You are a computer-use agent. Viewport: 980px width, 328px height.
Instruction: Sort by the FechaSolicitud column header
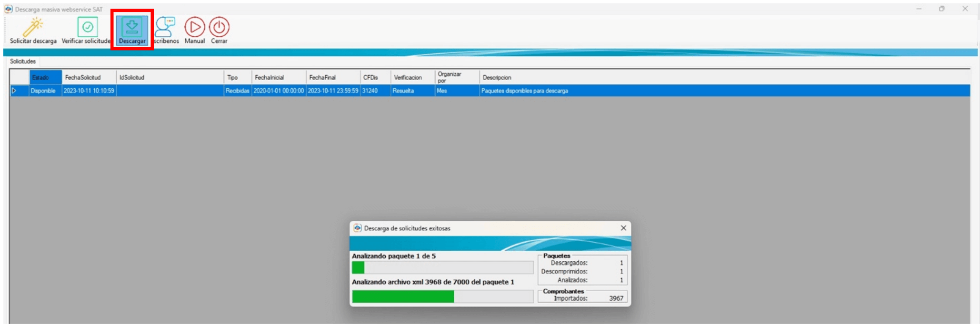pyautogui.click(x=89, y=77)
